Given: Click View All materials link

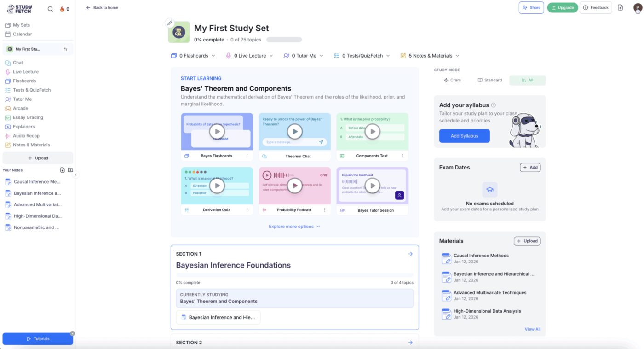Looking at the screenshot, I should 532,329.
